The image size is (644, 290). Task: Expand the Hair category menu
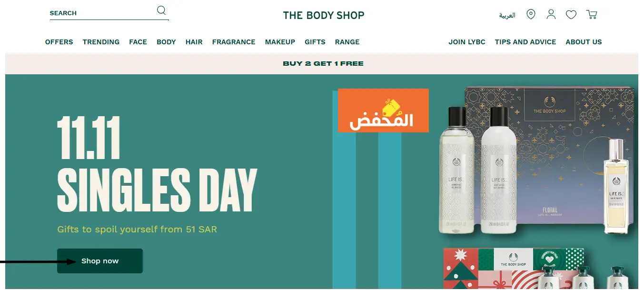[x=194, y=42]
